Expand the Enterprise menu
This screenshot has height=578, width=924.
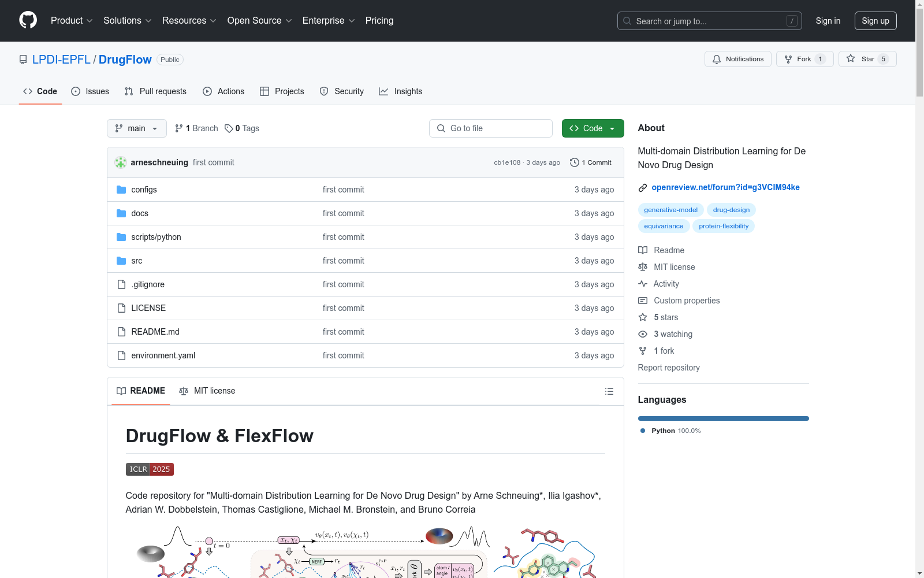[329, 21]
